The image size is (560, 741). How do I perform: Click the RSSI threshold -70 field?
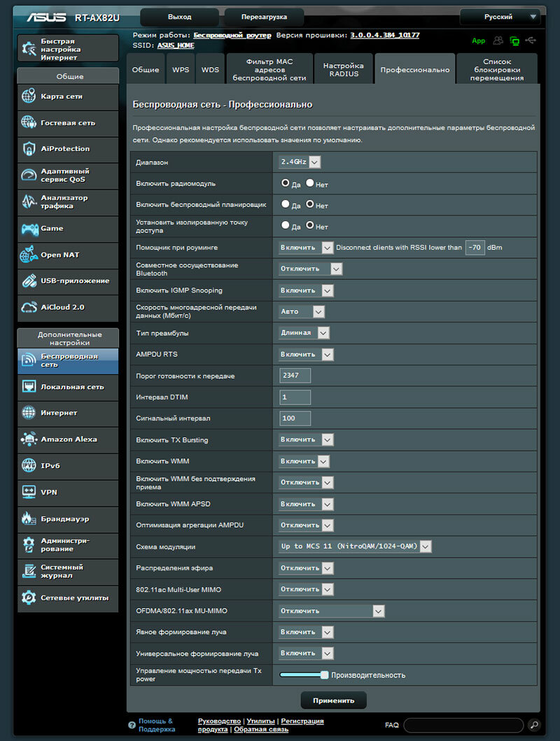click(475, 248)
